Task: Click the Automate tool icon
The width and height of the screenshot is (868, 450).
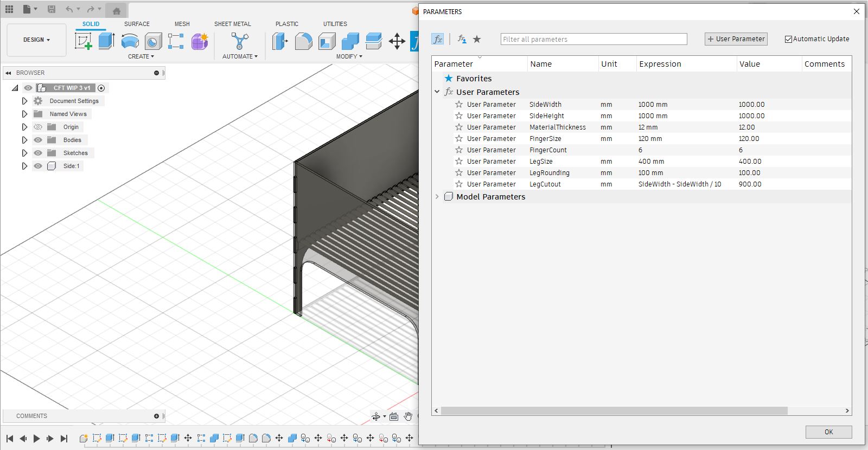Action: [x=239, y=41]
